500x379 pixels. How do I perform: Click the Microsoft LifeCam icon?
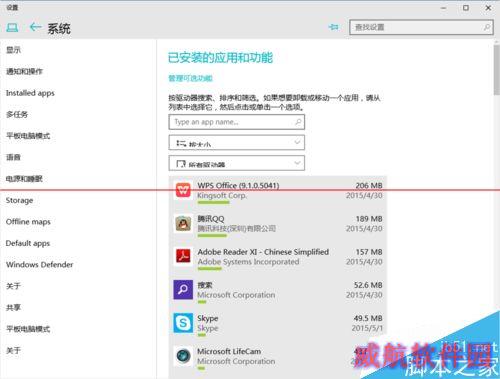[x=183, y=356]
